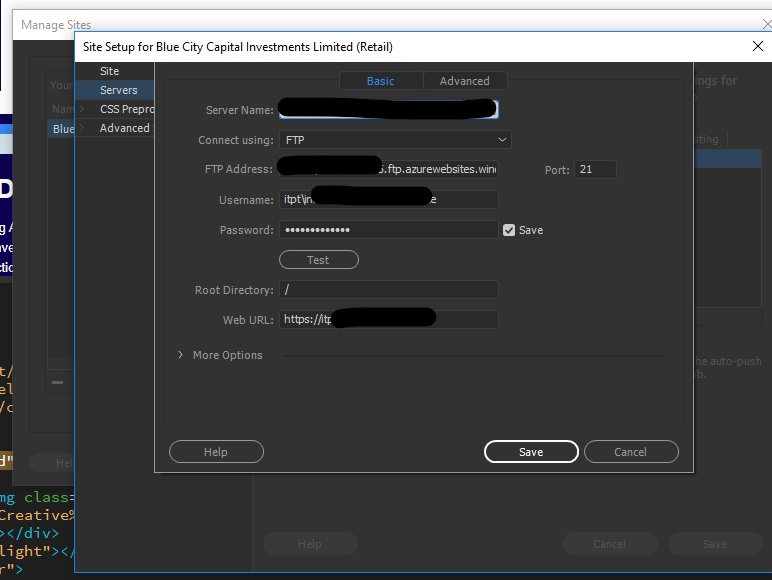Click the minus remove-site icon in Manage Sites
Viewport: 772px width, 580px height.
[58, 382]
